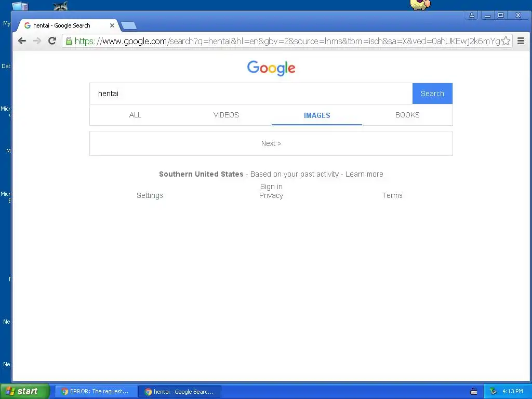Click the 4:13 PM taskbar clock
This screenshot has height=399, width=532.
coord(512,392)
